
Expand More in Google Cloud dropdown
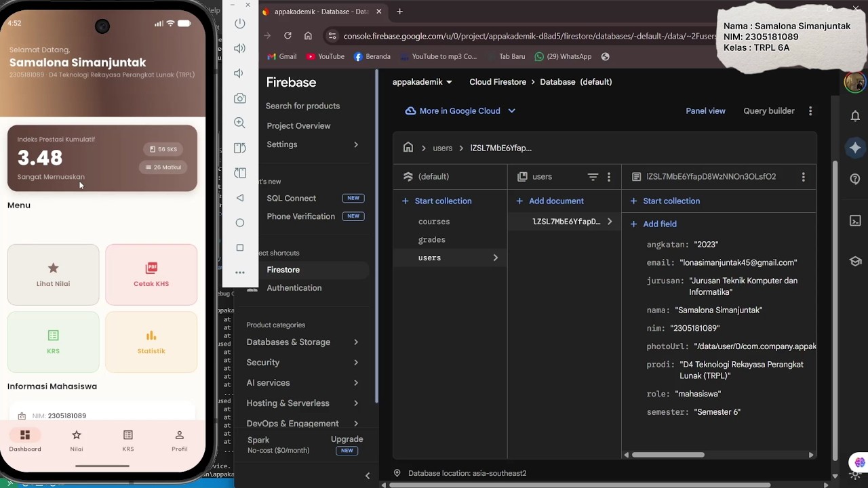click(460, 111)
